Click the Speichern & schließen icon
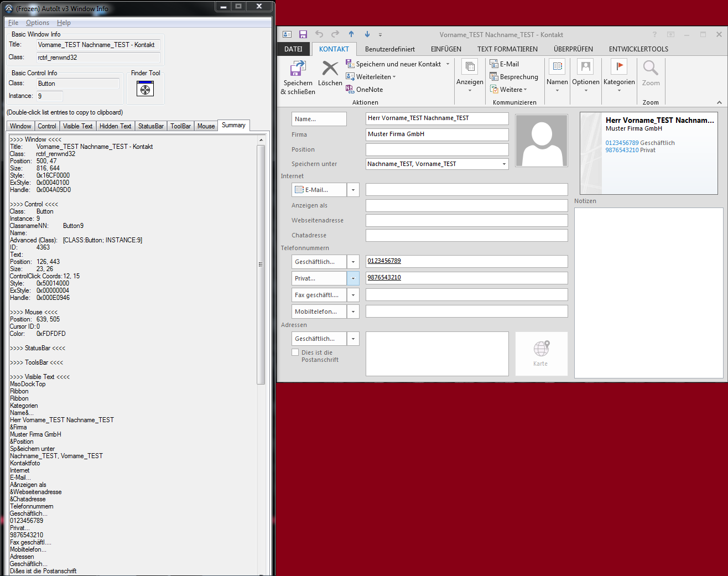 298,69
